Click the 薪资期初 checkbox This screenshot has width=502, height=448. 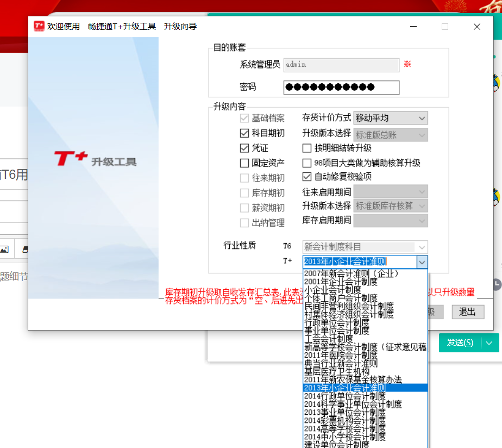(244, 208)
